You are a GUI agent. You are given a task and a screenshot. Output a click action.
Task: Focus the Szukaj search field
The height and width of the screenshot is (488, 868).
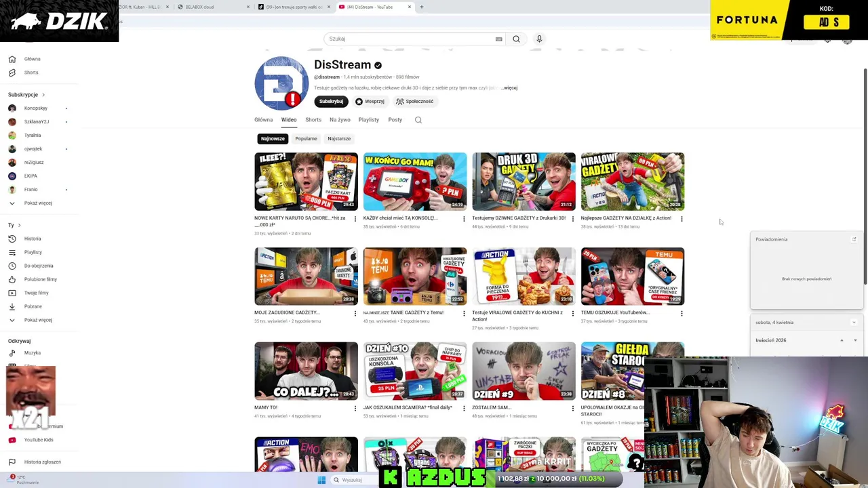(x=414, y=39)
